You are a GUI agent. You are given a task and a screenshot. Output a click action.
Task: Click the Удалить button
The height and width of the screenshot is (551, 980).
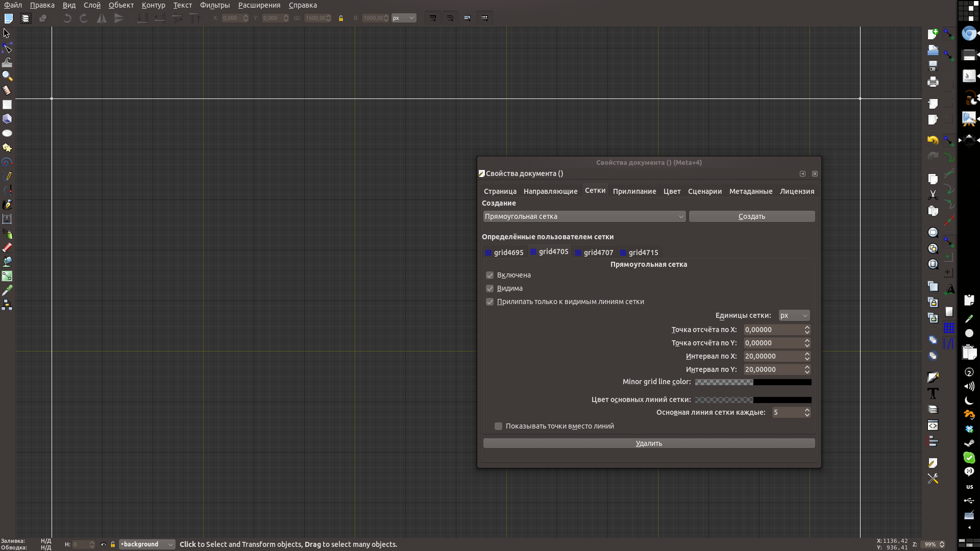(649, 443)
